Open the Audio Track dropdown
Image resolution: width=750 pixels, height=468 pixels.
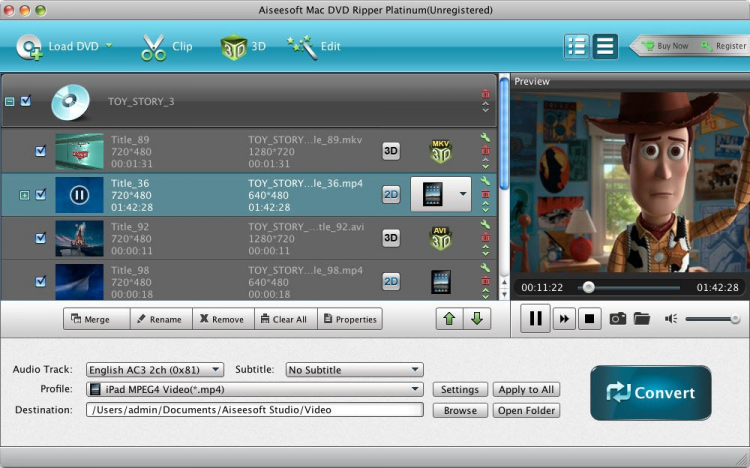coord(154,369)
